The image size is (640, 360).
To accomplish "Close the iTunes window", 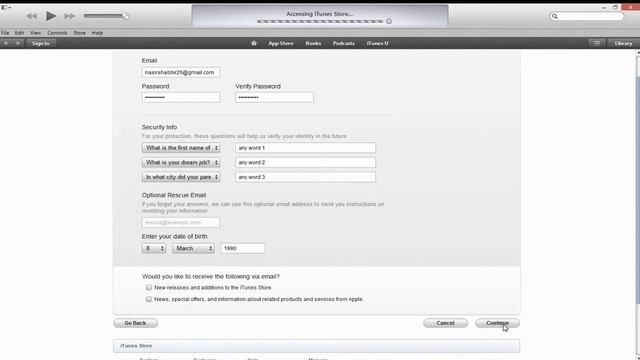I will (x=630, y=7).
